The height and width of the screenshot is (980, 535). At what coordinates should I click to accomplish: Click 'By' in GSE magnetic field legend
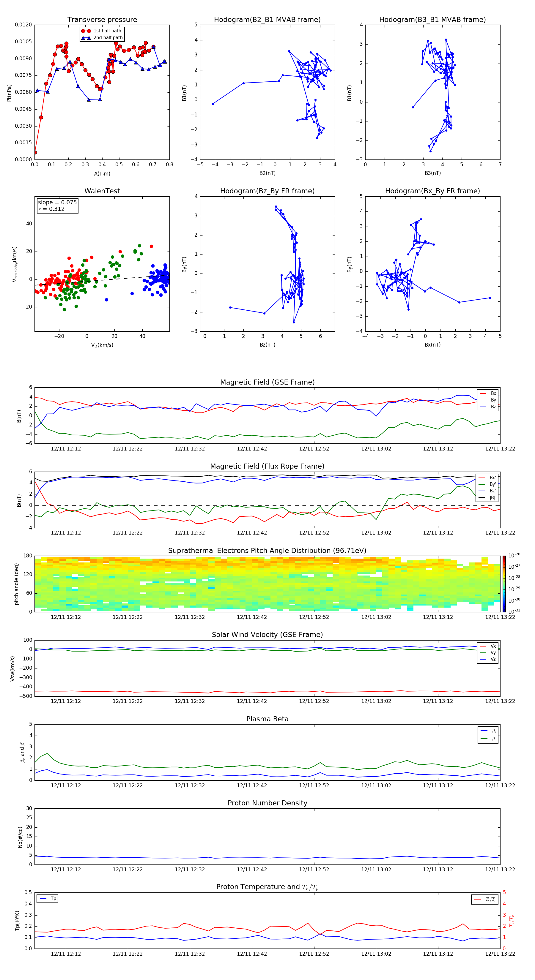tap(493, 400)
